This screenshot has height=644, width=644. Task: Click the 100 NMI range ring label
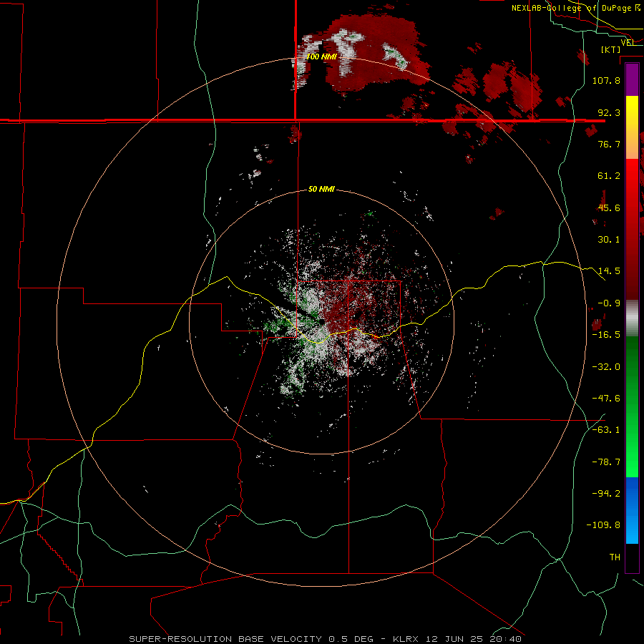[x=321, y=57]
